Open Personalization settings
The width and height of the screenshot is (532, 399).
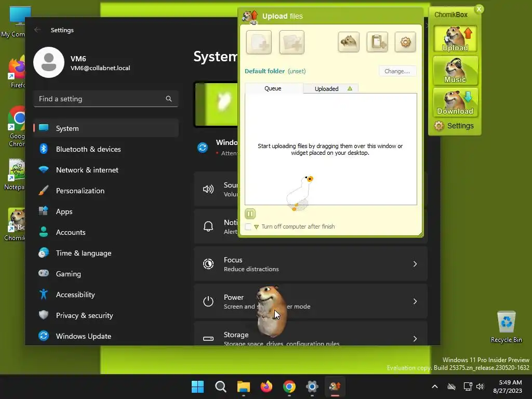pyautogui.click(x=106, y=191)
